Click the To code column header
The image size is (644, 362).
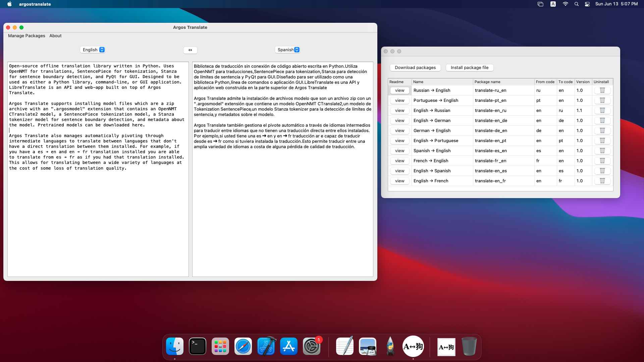(x=566, y=82)
